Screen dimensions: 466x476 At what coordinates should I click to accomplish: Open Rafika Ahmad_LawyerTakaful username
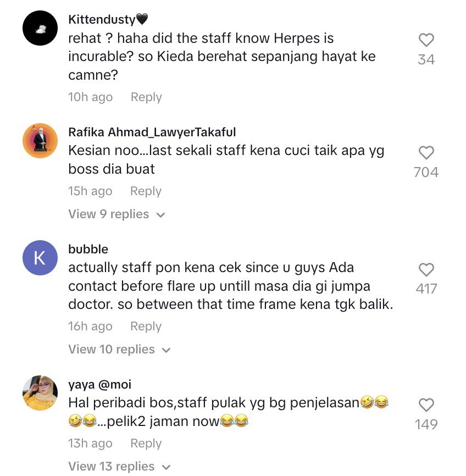point(152,132)
